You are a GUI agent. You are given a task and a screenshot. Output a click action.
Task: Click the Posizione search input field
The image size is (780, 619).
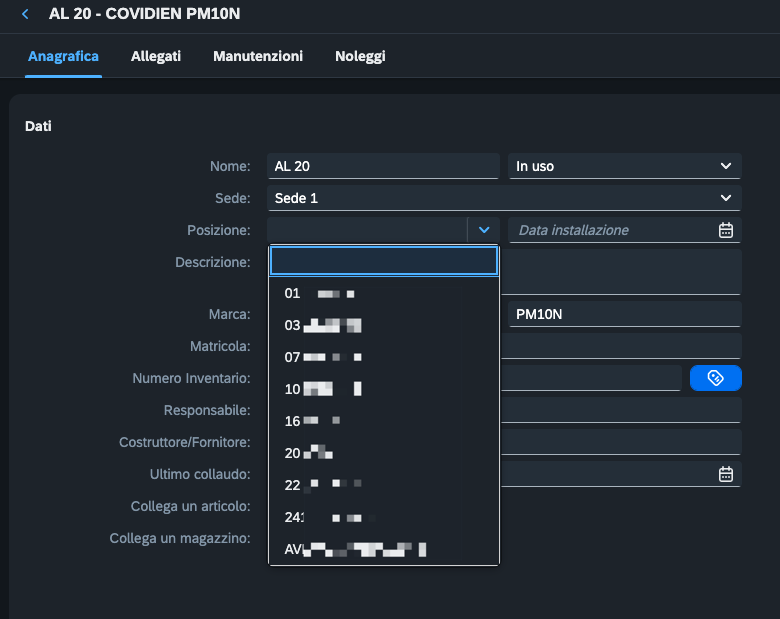click(383, 261)
